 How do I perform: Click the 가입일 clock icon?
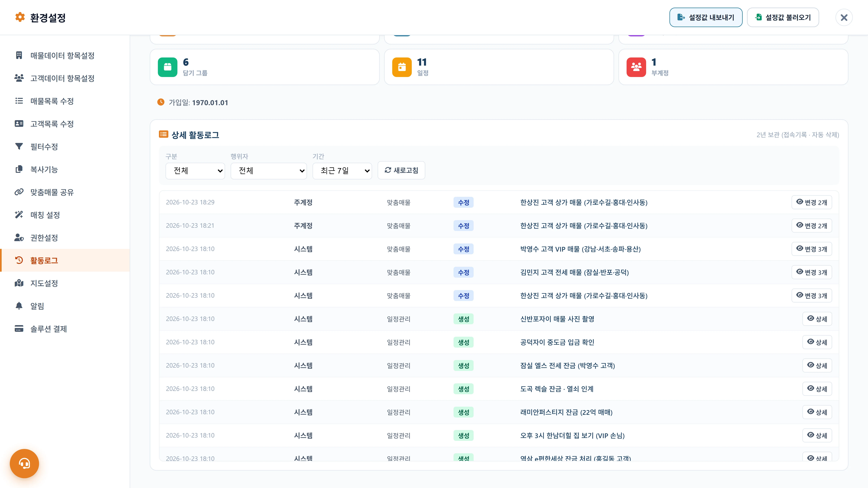[161, 102]
